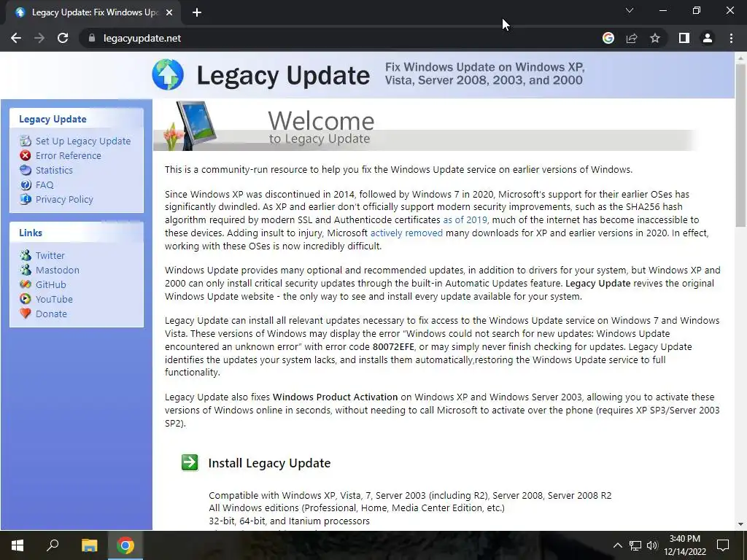The image size is (747, 560).
Task: Bookmark this page with the star
Action: click(655, 38)
